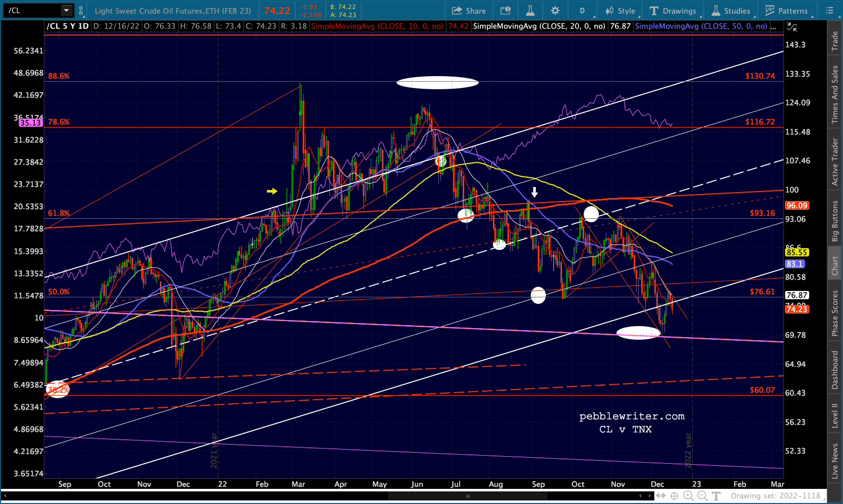This screenshot has height=504, width=843.
Task: Click the candlestick Style icon
Action: click(x=609, y=11)
